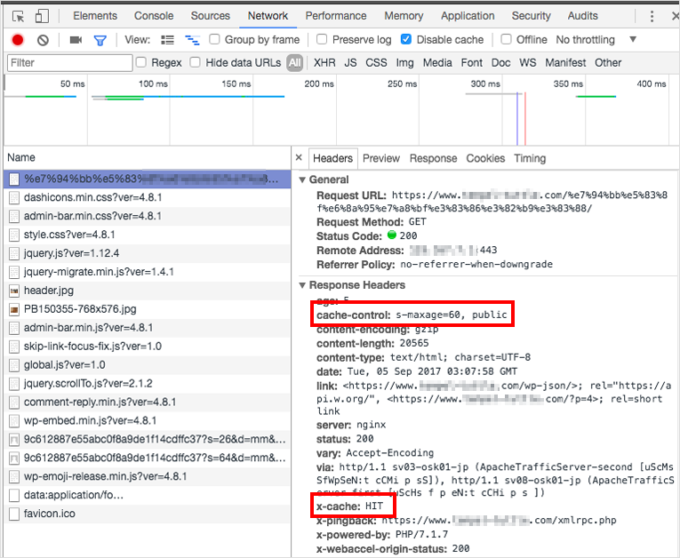Click the Filter text field
680x558 pixels.
(70, 63)
